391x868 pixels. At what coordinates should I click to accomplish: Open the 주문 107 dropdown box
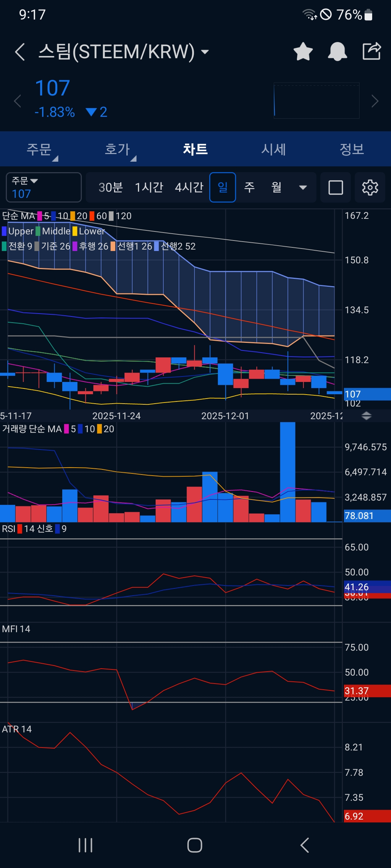[x=44, y=187]
